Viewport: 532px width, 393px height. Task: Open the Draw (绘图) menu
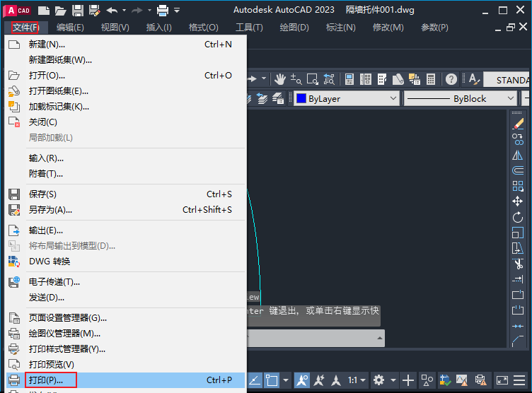coord(294,28)
